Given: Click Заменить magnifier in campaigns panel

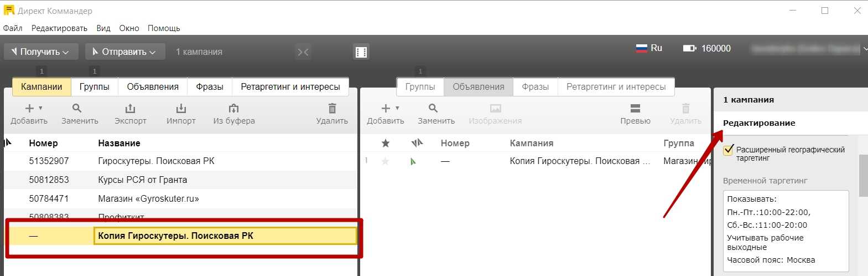Looking at the screenshot, I should [x=77, y=109].
